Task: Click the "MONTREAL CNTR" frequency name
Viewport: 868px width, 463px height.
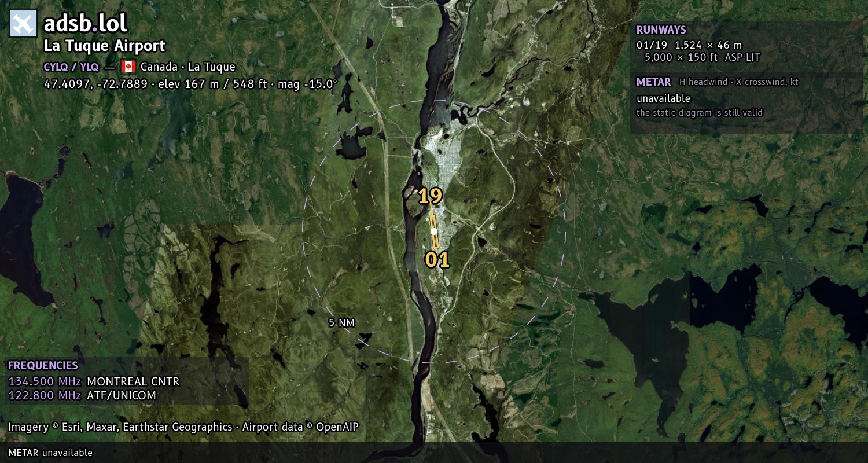Action: (x=133, y=382)
